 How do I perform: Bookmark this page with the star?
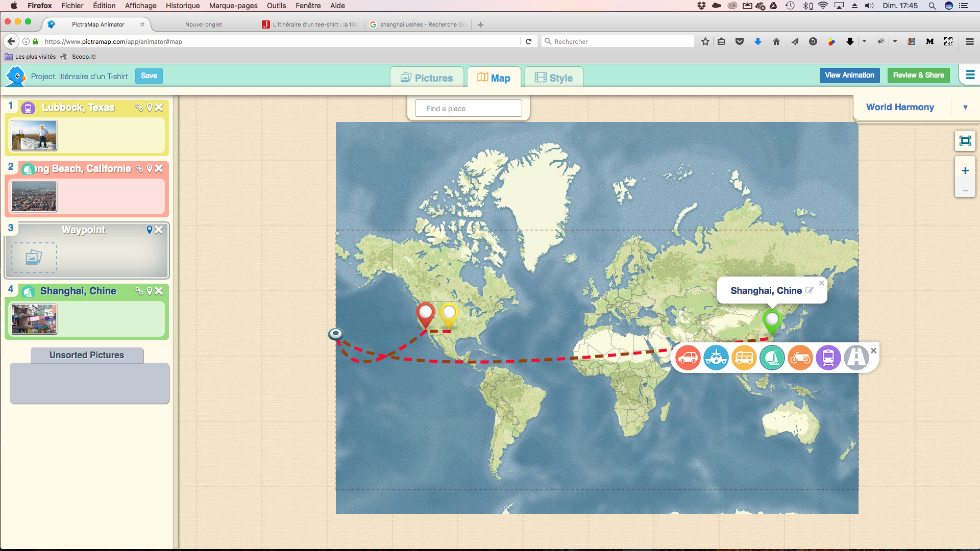click(x=705, y=41)
